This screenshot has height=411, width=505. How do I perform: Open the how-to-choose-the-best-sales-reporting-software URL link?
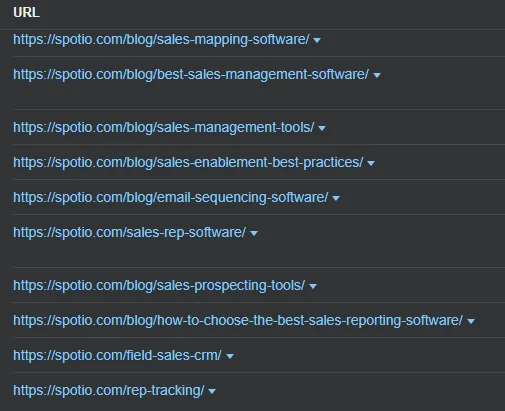click(238, 320)
